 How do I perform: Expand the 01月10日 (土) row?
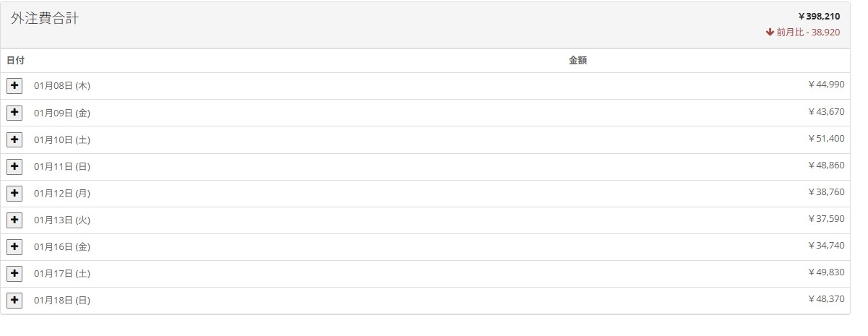(x=14, y=139)
